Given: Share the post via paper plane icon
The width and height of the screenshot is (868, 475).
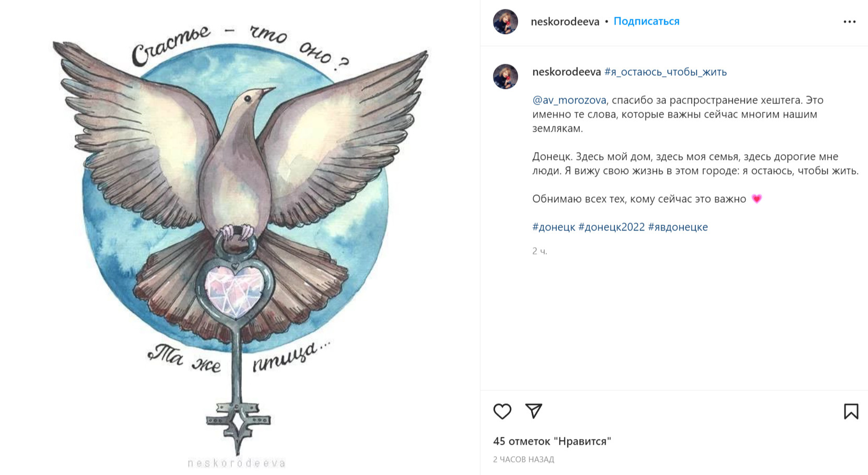Looking at the screenshot, I should tap(534, 411).
